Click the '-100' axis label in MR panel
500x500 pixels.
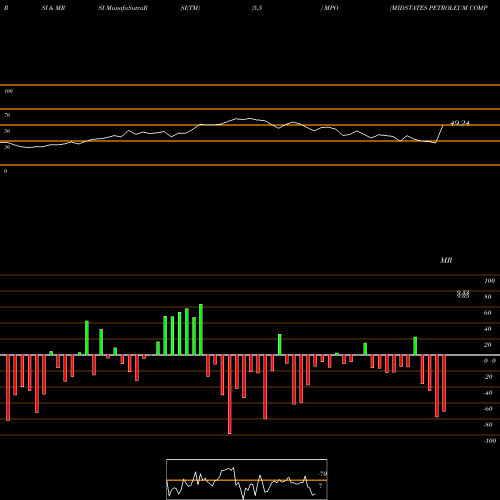[490, 441]
